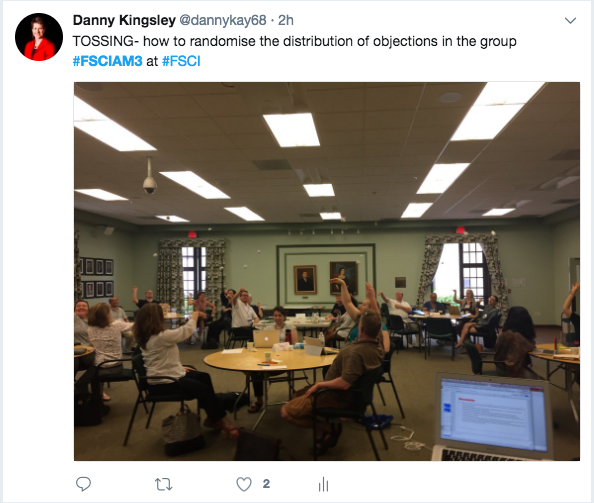Click the security camera in the photo ceiling

[x=150, y=177]
